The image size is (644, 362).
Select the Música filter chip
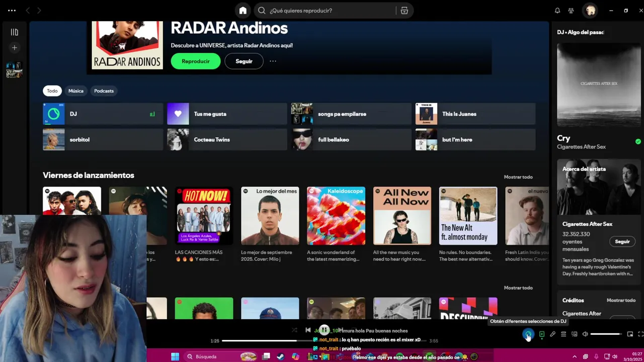pos(76,91)
